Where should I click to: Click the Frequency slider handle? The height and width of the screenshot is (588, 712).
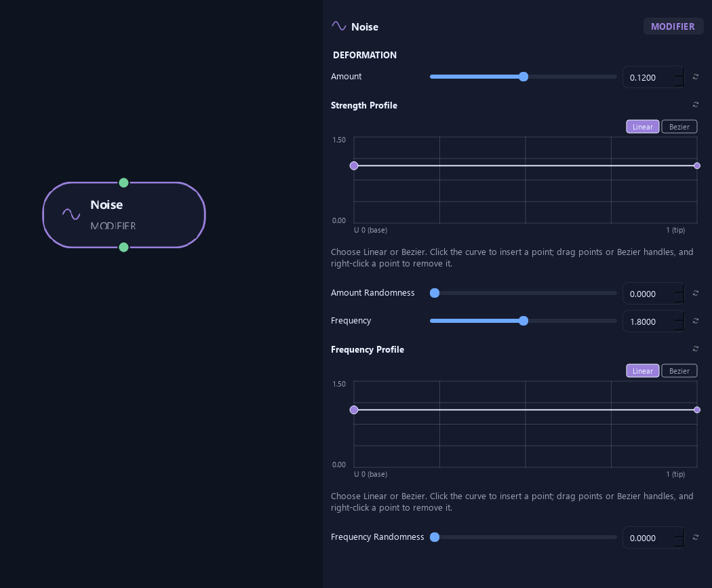(x=523, y=321)
